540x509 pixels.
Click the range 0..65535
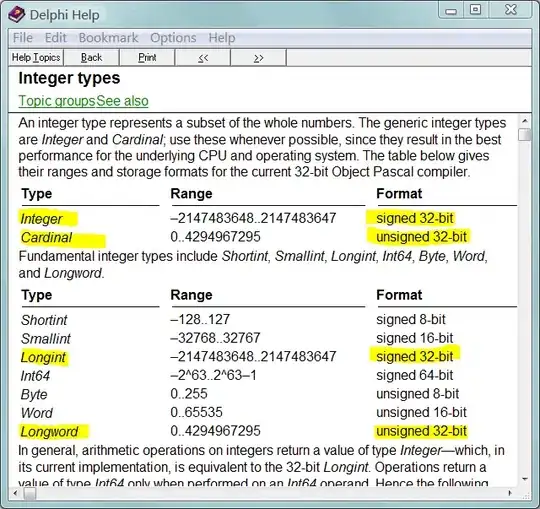click(x=196, y=413)
